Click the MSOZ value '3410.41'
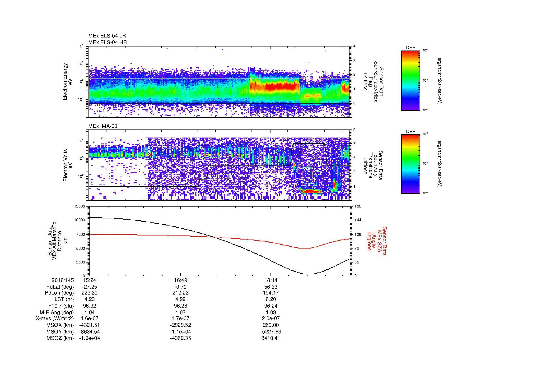Viewport: 555px width, 392px height. pyautogui.click(x=271, y=338)
